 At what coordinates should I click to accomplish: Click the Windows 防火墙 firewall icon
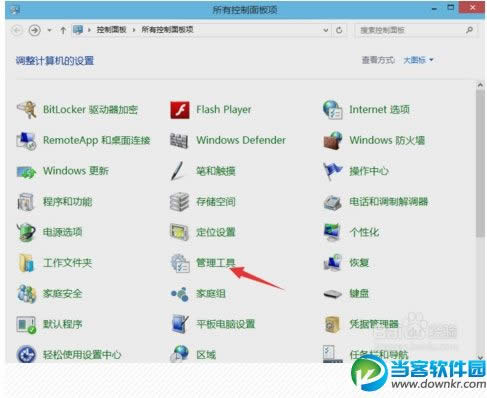[x=333, y=140]
